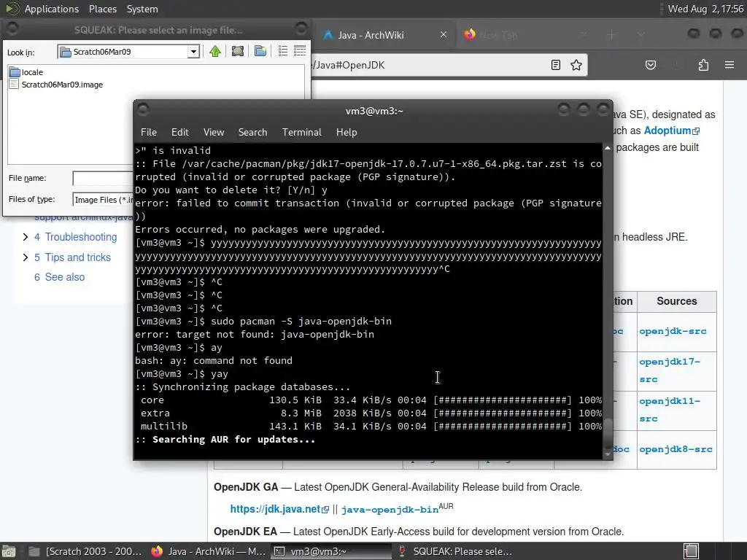
Task: Select the Scratch06Mar09.image file
Action: pyautogui.click(x=56, y=85)
